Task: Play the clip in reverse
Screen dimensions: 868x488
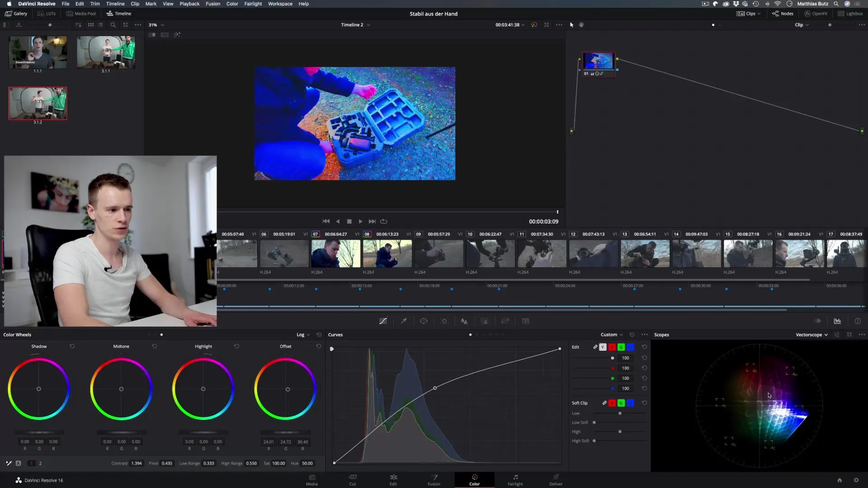Action: [338, 221]
